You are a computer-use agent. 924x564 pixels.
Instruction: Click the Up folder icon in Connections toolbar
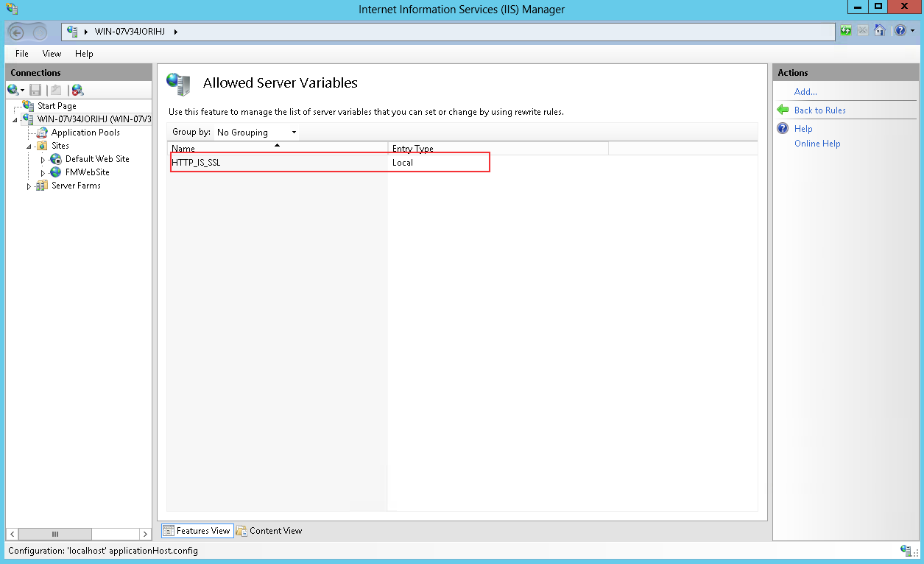coord(55,90)
